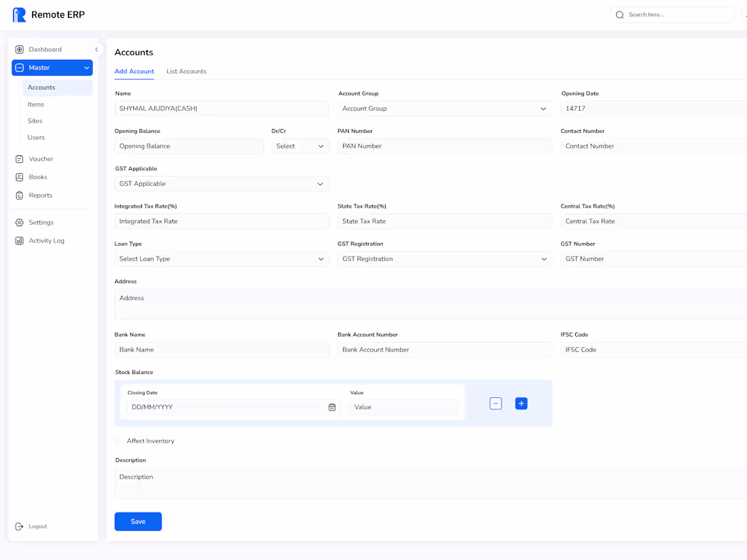Viewport: 747px width, 560px height.
Task: Add a stock balance row with plus
Action: (521, 404)
